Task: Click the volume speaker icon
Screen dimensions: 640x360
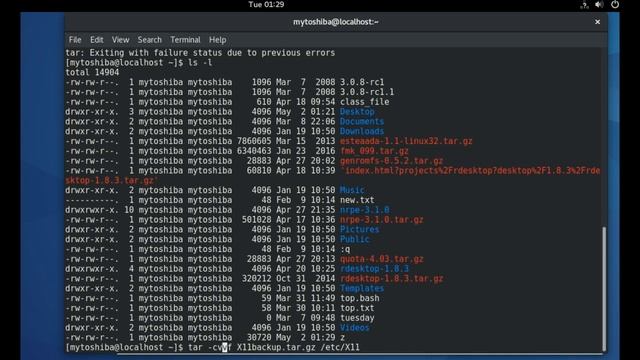Action: pos(599,4)
